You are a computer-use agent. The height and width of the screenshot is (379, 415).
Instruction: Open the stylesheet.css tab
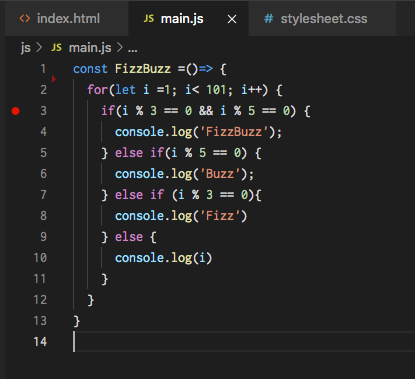(322, 19)
